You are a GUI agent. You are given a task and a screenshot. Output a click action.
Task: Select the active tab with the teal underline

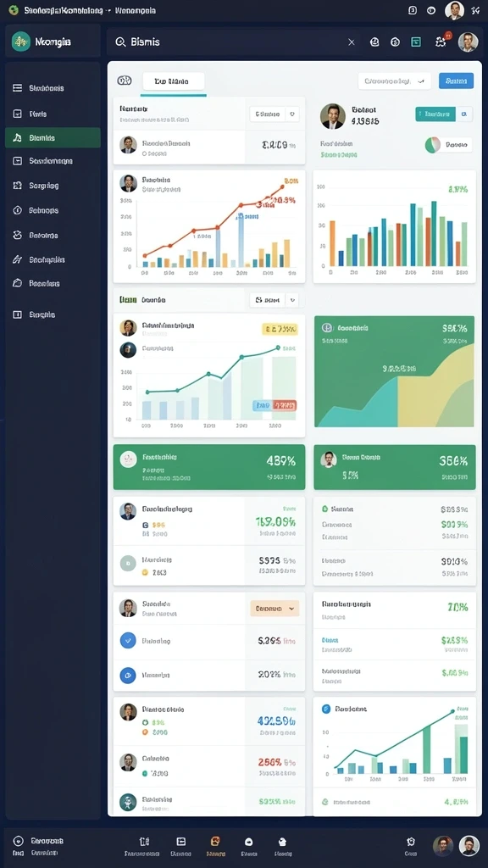pyautogui.click(x=173, y=81)
